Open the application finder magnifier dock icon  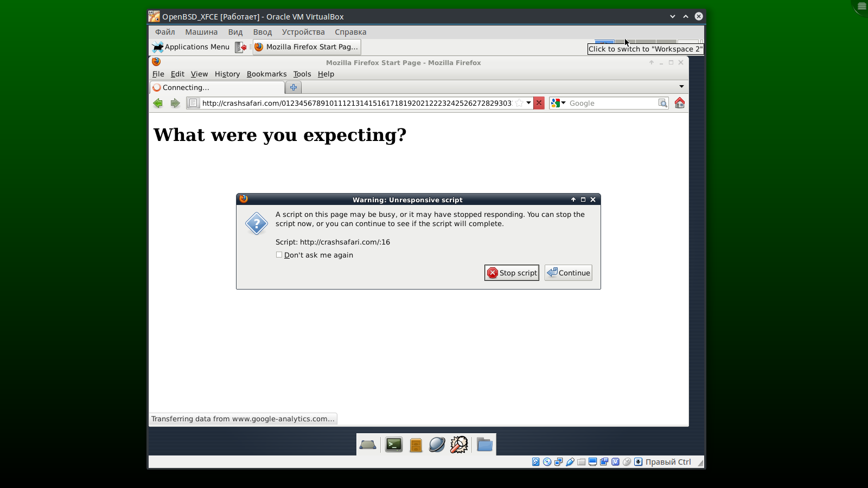click(x=459, y=445)
